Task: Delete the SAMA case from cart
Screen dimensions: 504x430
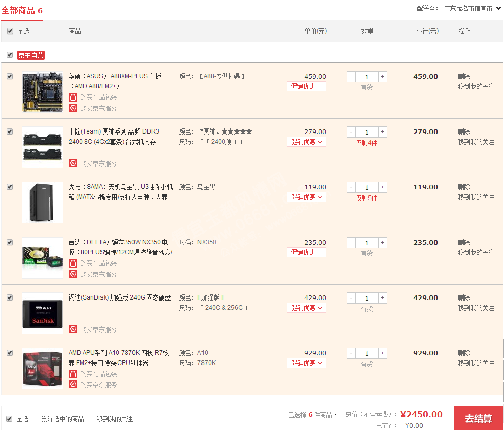Action: pos(464,187)
